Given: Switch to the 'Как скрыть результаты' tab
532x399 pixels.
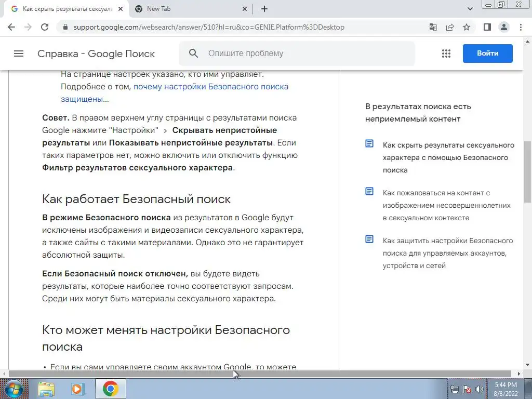Looking at the screenshot, I should click(66, 9).
